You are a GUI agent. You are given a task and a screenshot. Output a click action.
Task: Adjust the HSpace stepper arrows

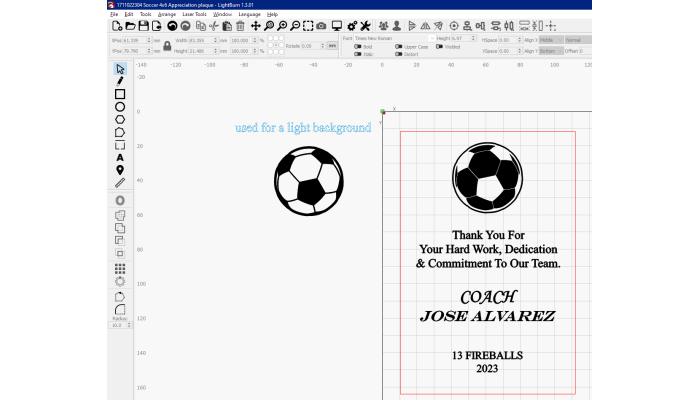pos(519,40)
